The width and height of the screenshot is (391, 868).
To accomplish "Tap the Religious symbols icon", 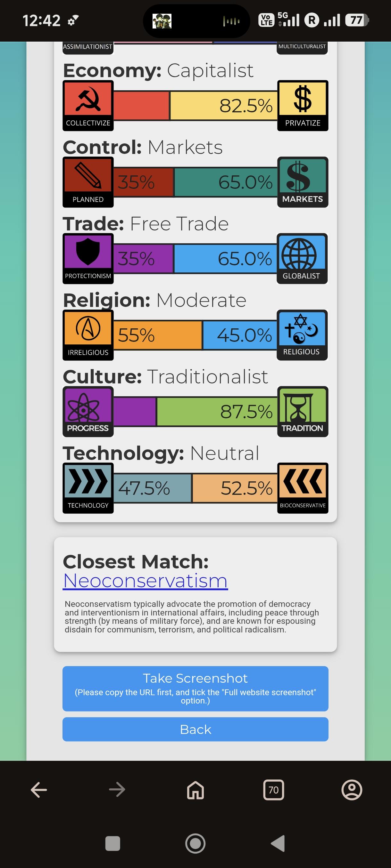I will 302,328.
